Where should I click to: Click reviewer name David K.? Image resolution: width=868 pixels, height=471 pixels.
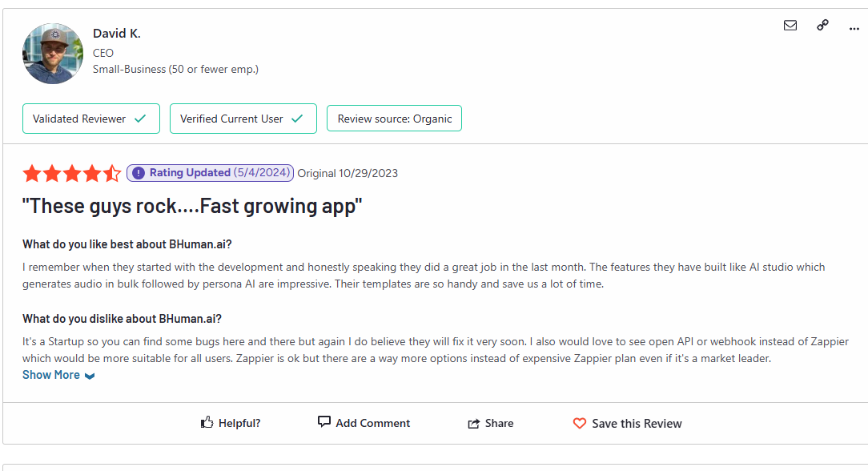117,33
